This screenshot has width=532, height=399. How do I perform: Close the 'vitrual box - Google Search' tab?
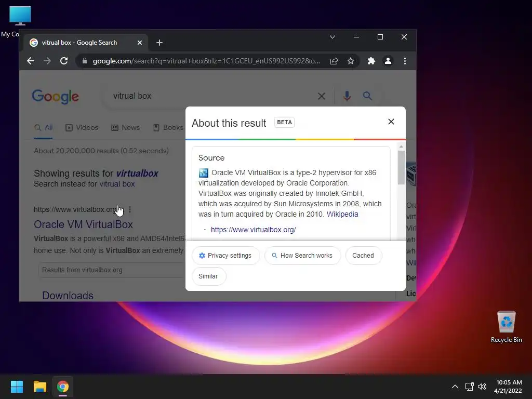tap(139, 43)
